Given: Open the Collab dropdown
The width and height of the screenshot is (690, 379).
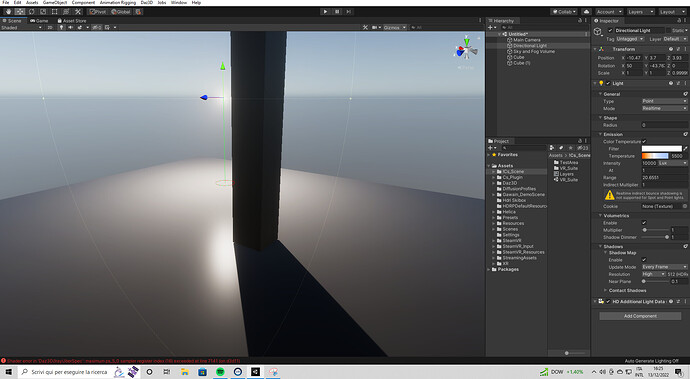Looking at the screenshot, I should (x=564, y=12).
